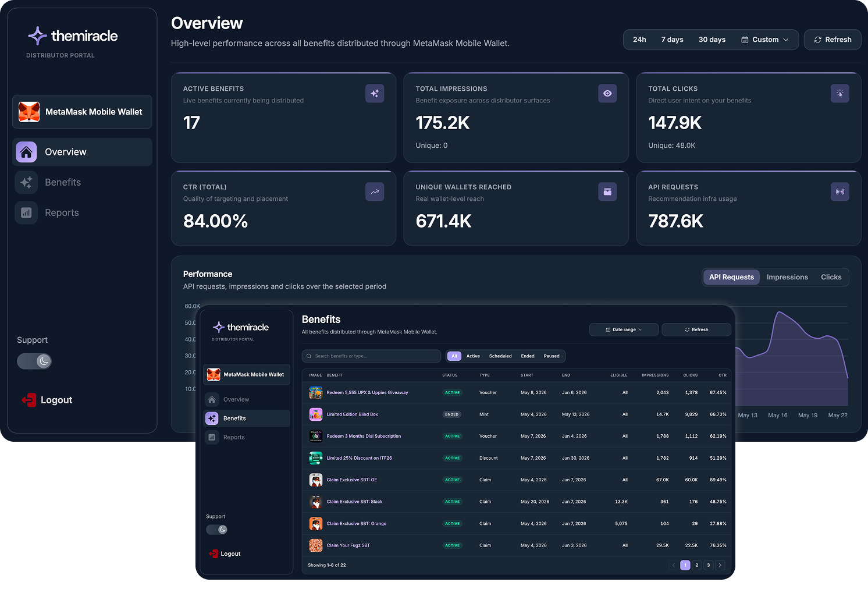Click the broadcast icon on API Requests card
The image size is (868, 589).
pos(840,191)
